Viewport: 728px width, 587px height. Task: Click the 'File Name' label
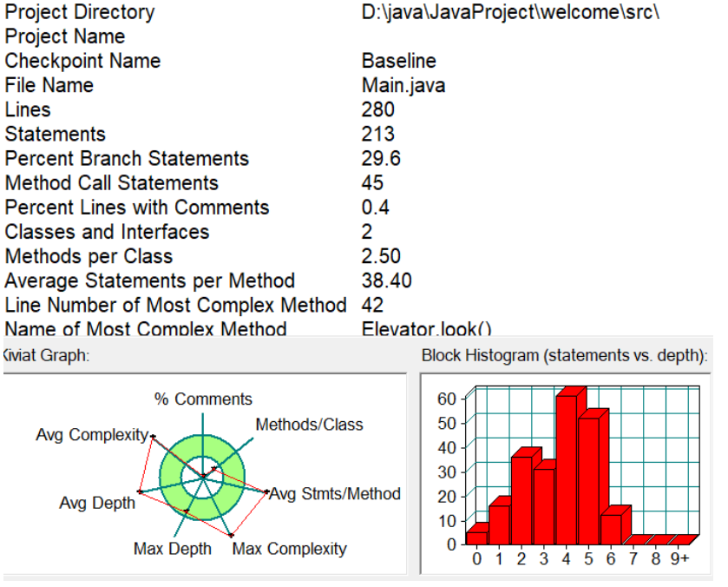tap(49, 85)
